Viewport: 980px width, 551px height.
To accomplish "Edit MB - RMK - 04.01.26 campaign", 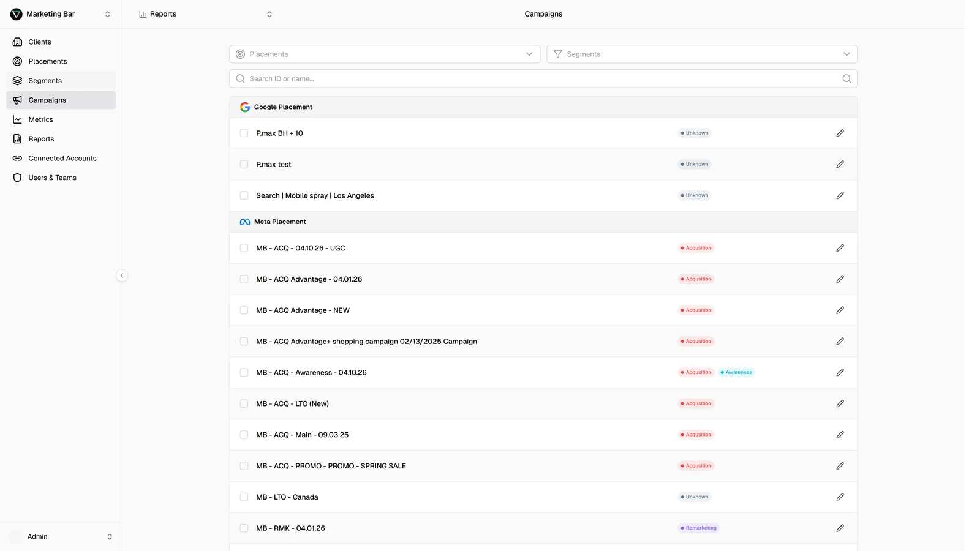I will point(840,528).
